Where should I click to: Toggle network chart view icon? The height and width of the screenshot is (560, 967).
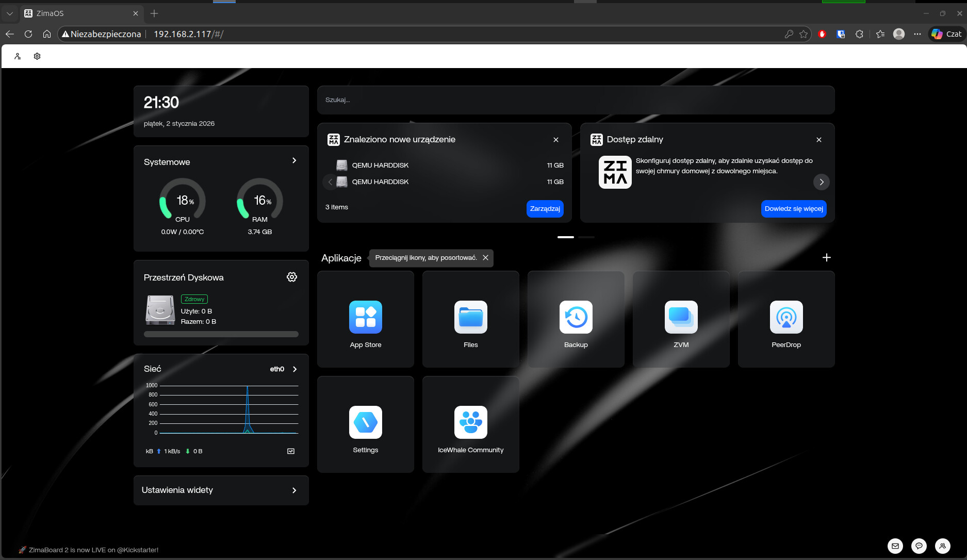tap(291, 451)
